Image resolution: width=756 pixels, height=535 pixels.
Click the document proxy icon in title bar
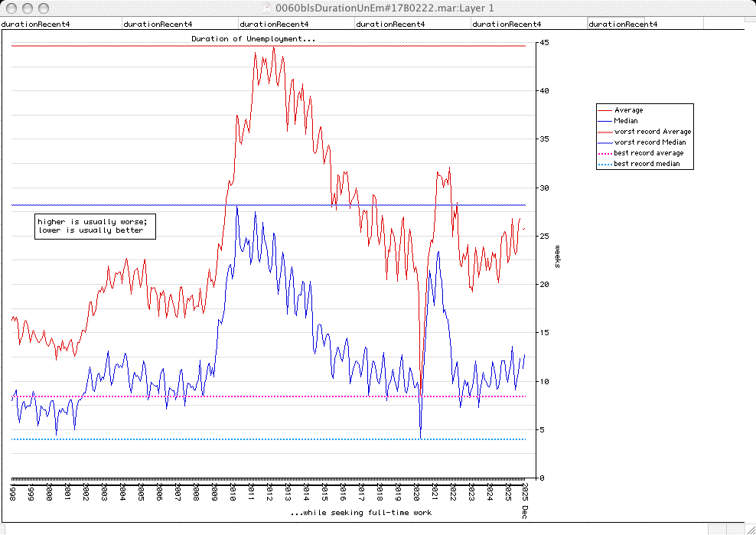[267, 8]
